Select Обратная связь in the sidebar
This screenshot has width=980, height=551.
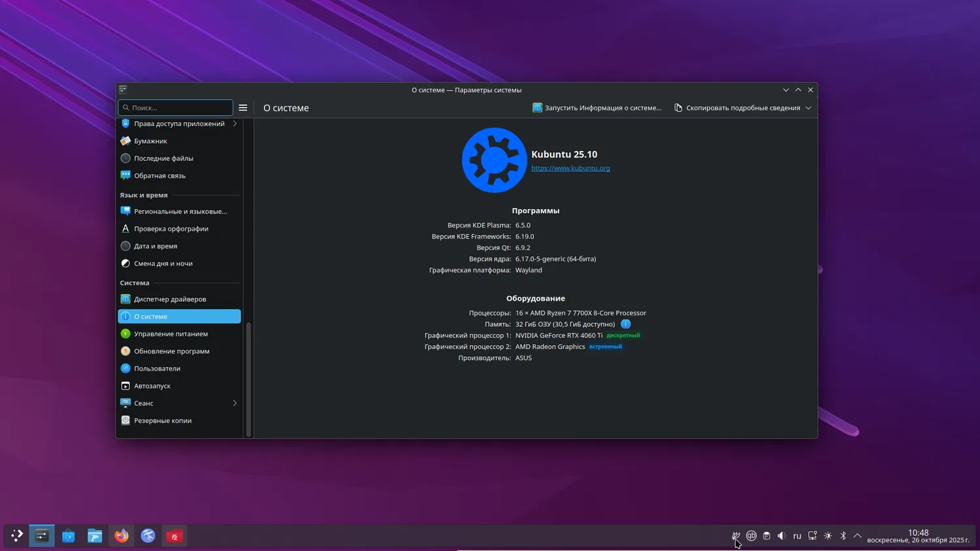click(x=179, y=176)
